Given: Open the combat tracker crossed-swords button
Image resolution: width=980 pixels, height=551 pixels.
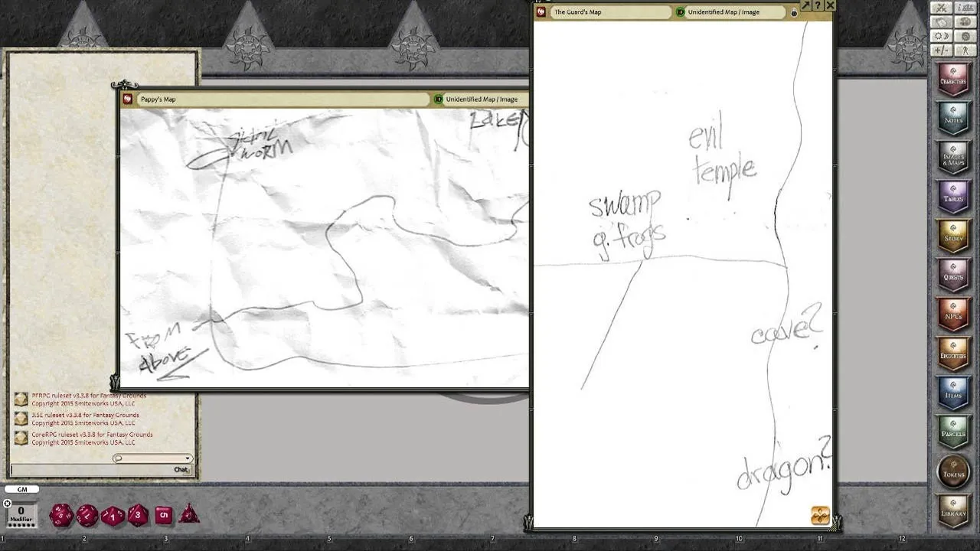Looking at the screenshot, I should click(942, 8).
